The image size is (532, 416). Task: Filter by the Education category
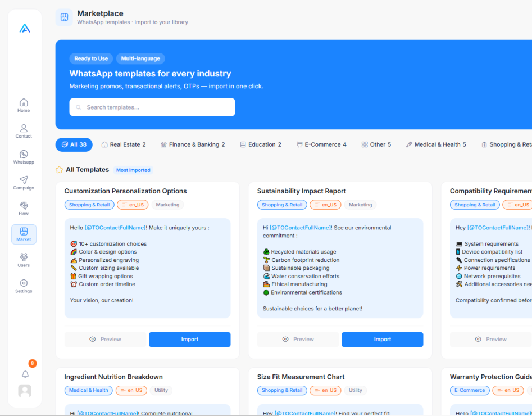tap(261, 144)
